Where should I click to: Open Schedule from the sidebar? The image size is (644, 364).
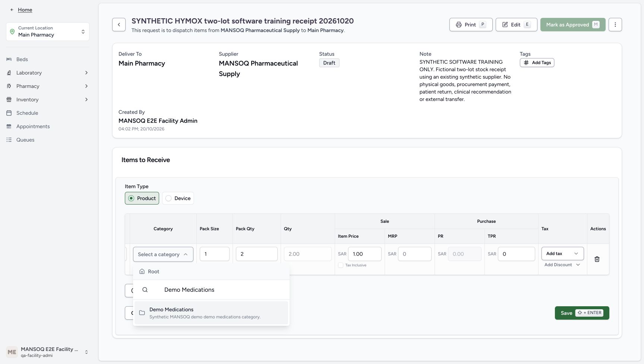(x=27, y=113)
